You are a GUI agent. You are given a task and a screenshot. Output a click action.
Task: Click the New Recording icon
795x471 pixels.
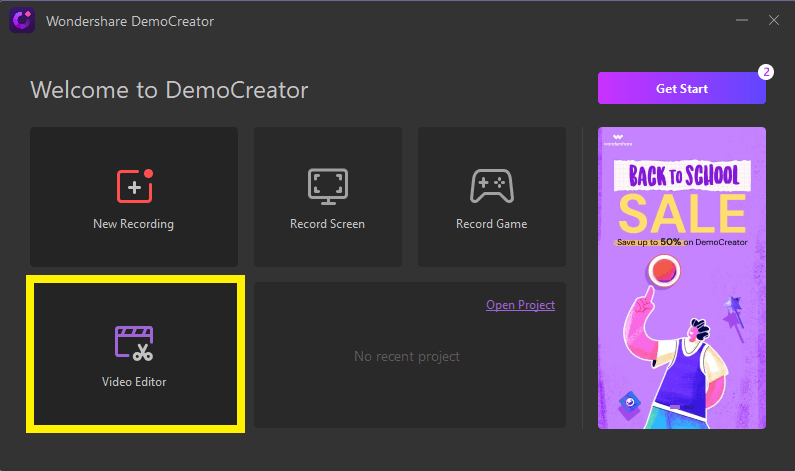135,186
